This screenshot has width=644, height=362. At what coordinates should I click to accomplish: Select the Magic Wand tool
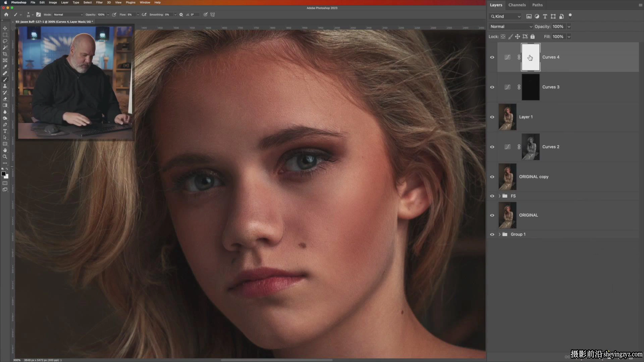[5, 48]
